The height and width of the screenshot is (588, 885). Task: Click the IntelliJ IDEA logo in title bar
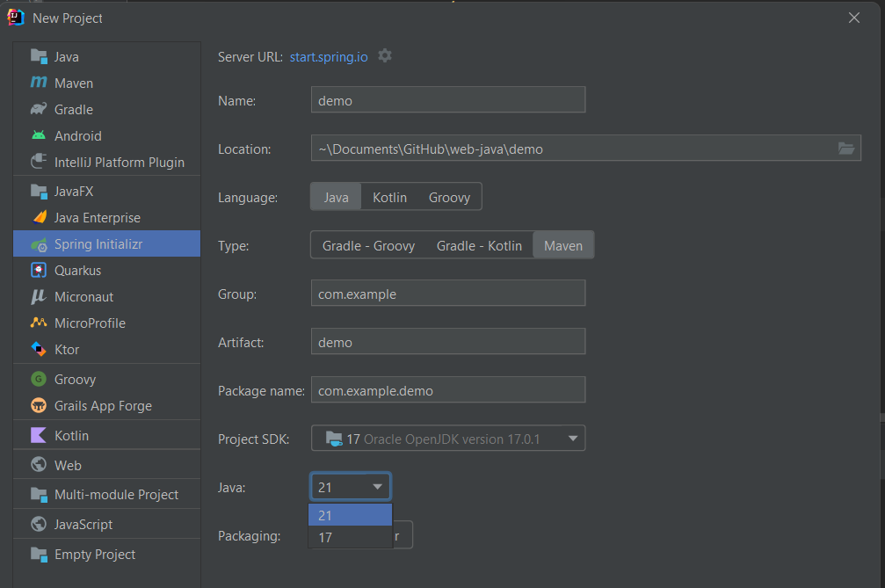[x=15, y=18]
